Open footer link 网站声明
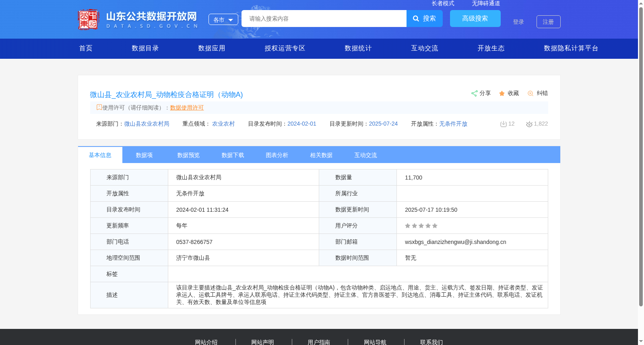This screenshot has width=644, height=345. pos(262,342)
